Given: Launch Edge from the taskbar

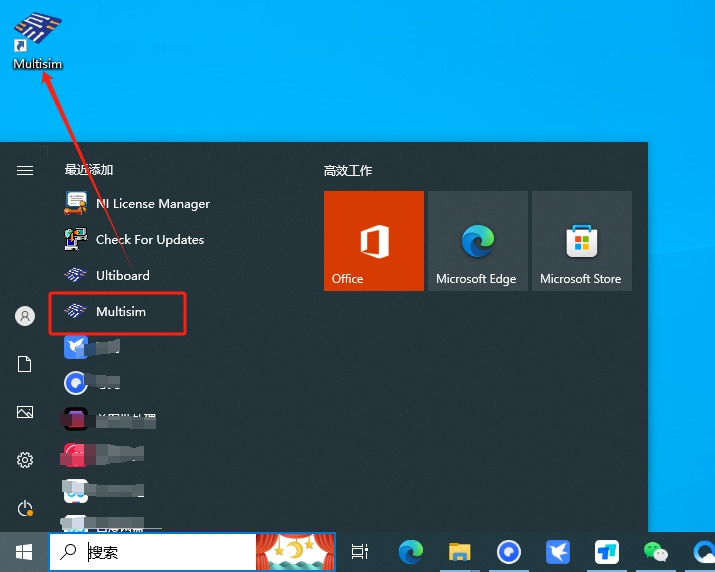Looking at the screenshot, I should (x=411, y=551).
